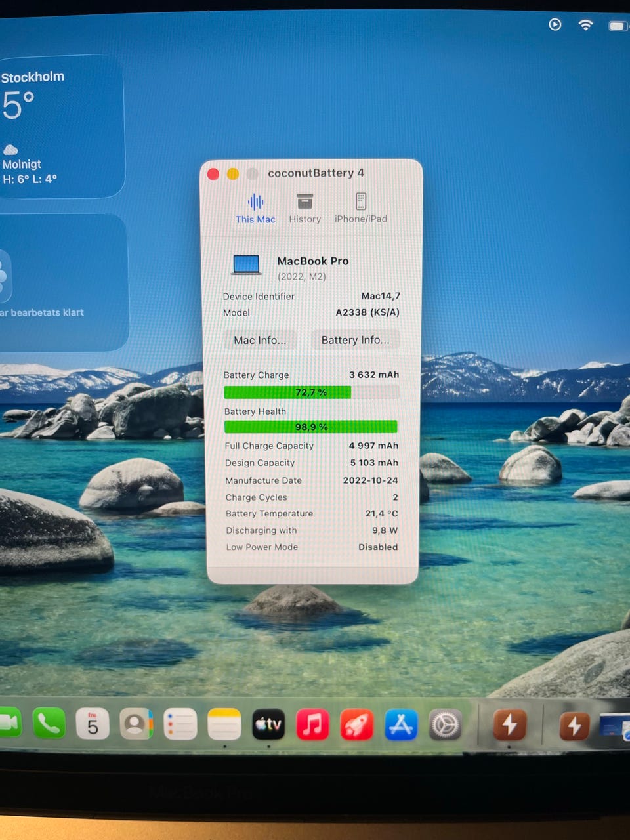Image resolution: width=630 pixels, height=840 pixels.
Task: Open the App Store from the Dock
Action: click(401, 726)
